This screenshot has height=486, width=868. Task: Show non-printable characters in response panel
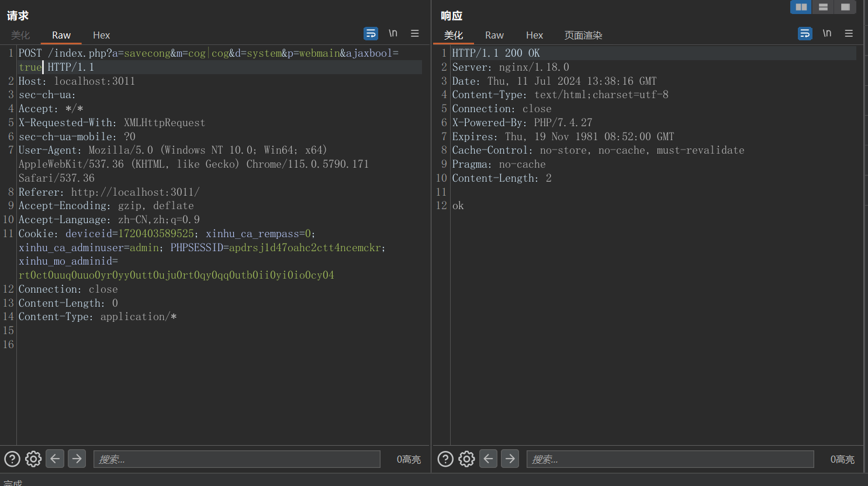(x=826, y=33)
